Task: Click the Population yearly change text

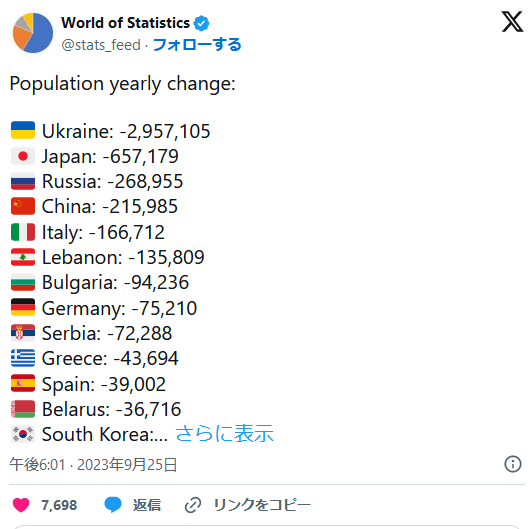Action: [x=122, y=84]
